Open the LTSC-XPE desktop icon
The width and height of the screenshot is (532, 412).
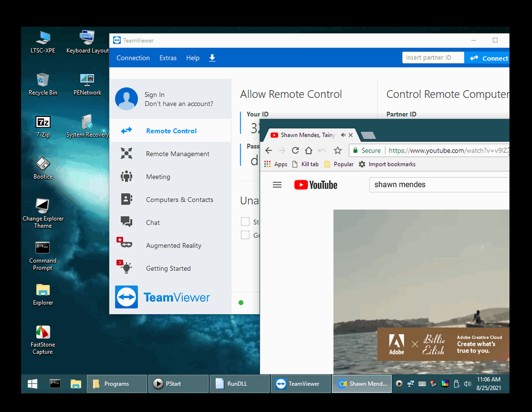point(43,42)
